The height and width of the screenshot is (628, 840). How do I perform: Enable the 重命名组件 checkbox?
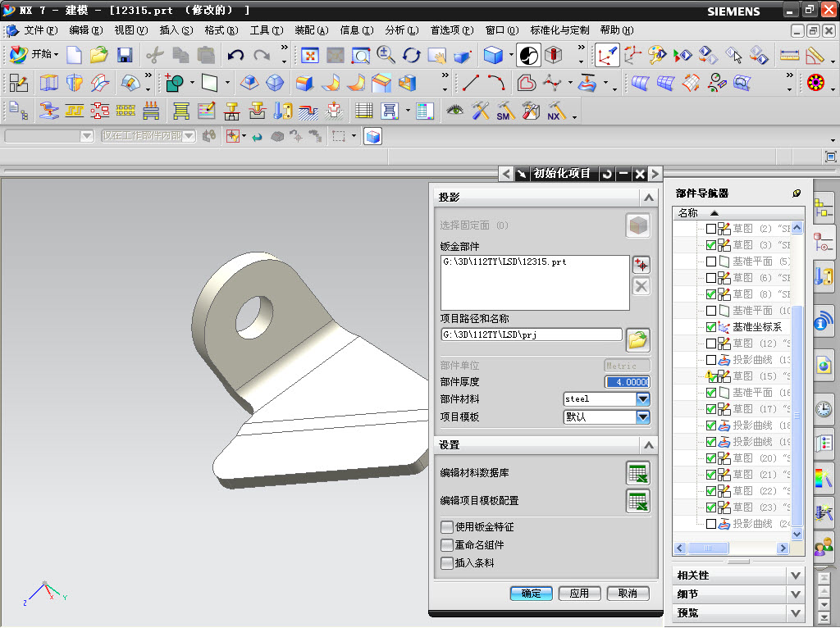pos(447,545)
